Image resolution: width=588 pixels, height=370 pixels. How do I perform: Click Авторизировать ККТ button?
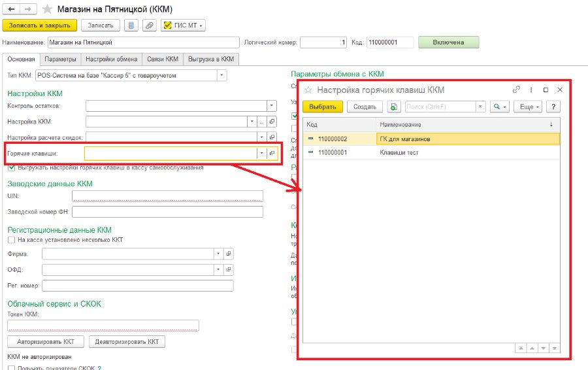coord(46,342)
